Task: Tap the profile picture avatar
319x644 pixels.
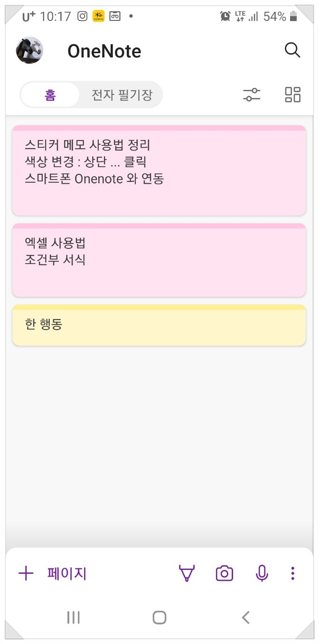Action: click(29, 50)
